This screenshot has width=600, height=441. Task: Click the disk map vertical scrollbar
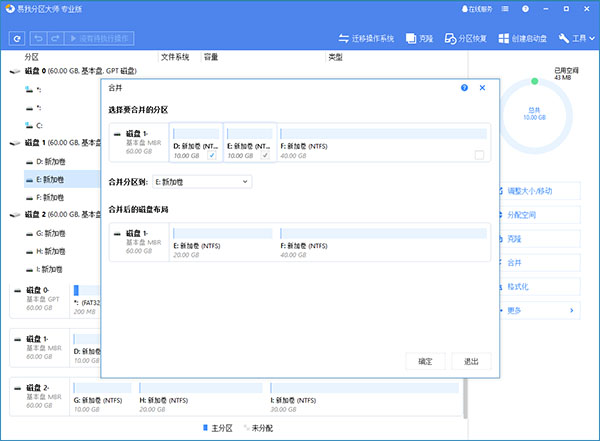tap(465, 398)
